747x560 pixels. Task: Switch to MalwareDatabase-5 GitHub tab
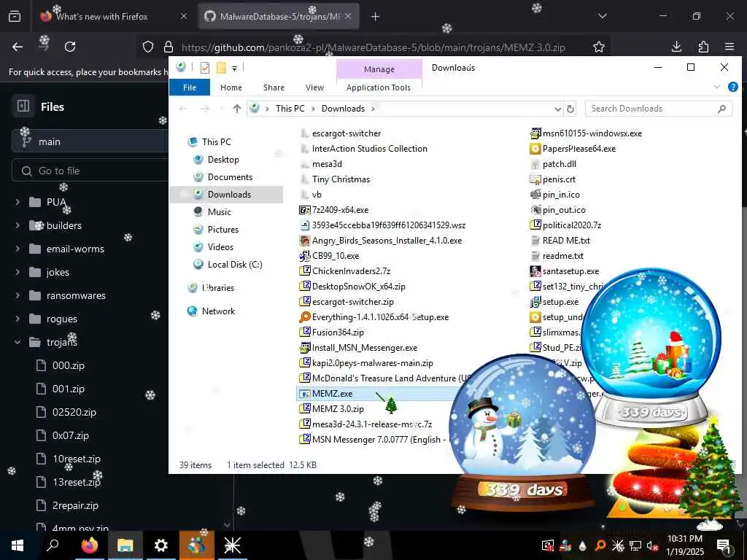279,17
